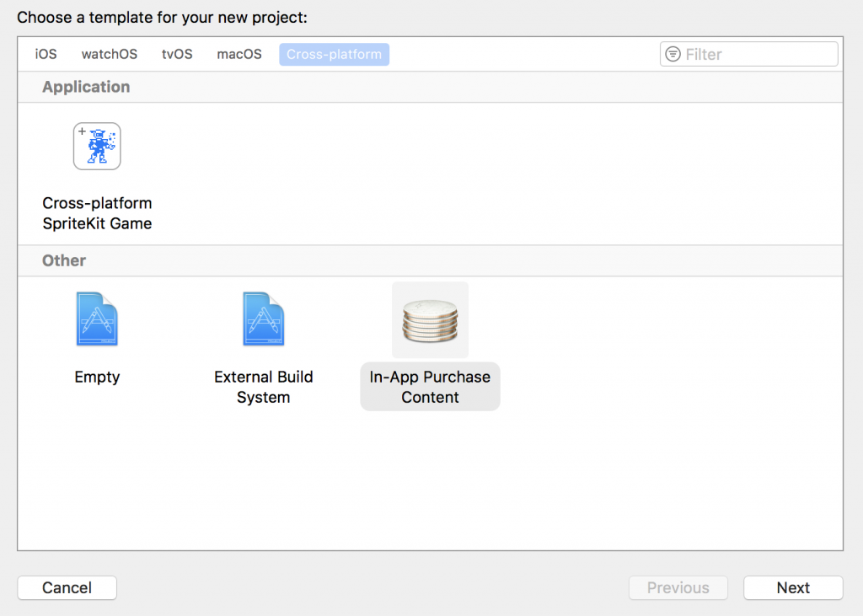Click the Previous button

coord(678,587)
